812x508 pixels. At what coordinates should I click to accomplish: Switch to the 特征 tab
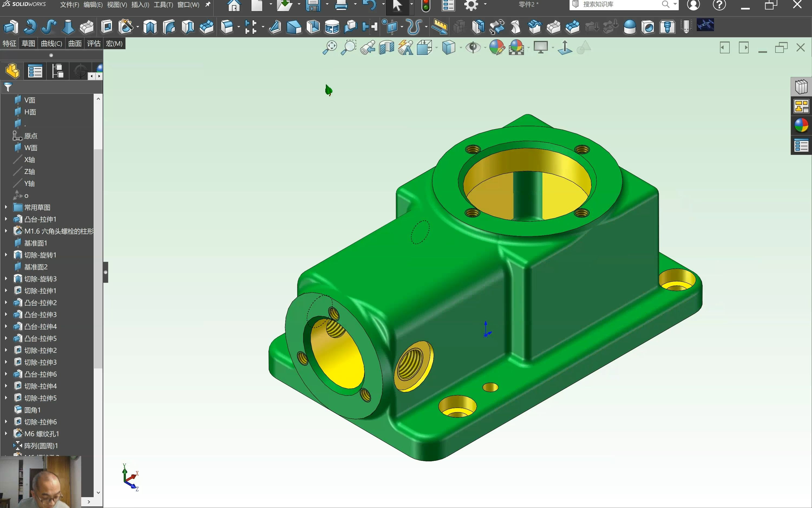click(x=9, y=44)
